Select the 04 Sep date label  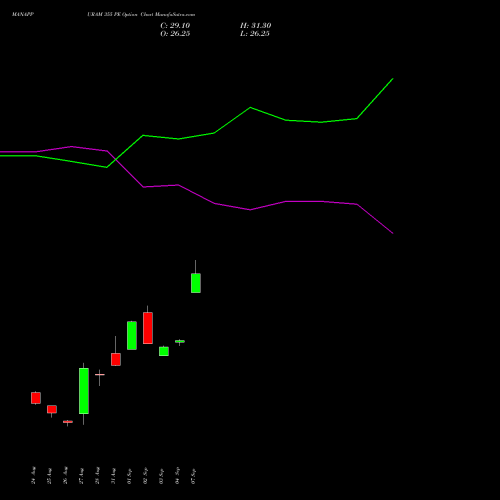(x=177, y=475)
